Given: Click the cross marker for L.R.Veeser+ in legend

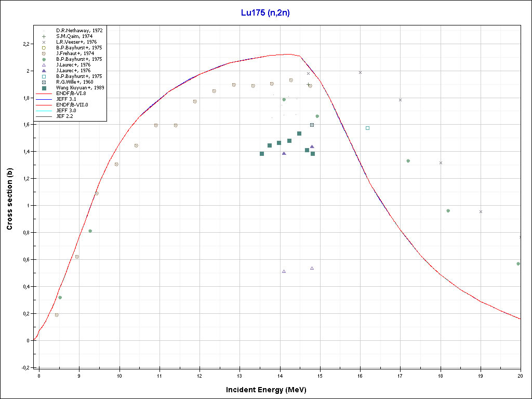Looking at the screenshot, I should (44, 42).
